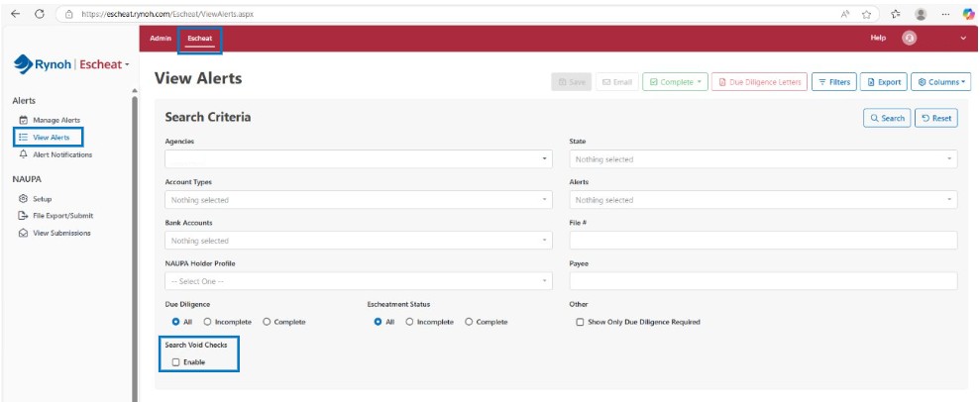The width and height of the screenshot is (980, 402).
Task: Click the Reset button
Action: click(935, 118)
